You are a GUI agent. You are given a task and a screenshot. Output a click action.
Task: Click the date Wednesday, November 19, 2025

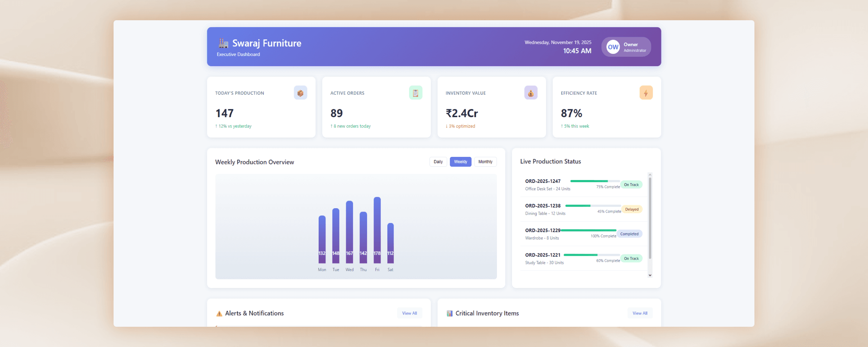[x=558, y=42]
